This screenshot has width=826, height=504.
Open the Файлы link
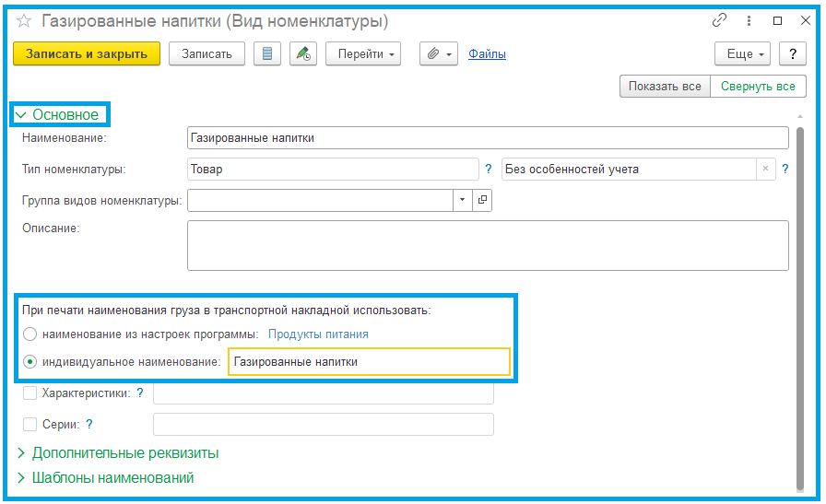pyautogui.click(x=487, y=54)
